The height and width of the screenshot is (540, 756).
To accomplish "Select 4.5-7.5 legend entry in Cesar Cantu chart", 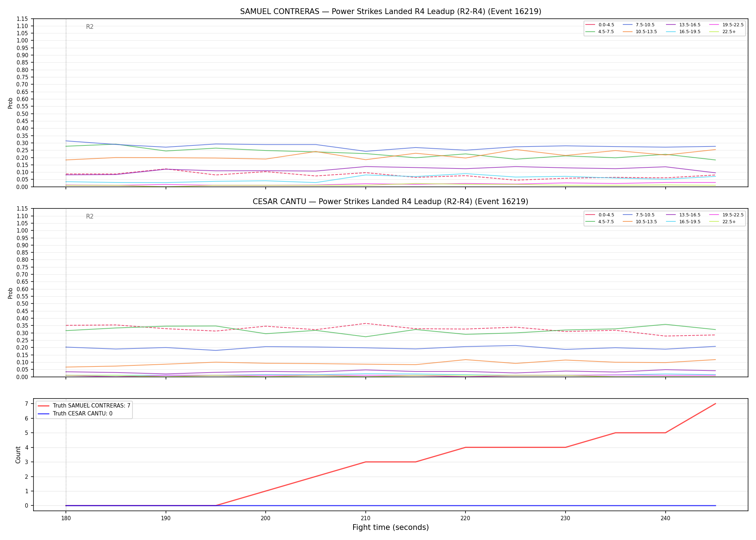I will pyautogui.click(x=600, y=222).
